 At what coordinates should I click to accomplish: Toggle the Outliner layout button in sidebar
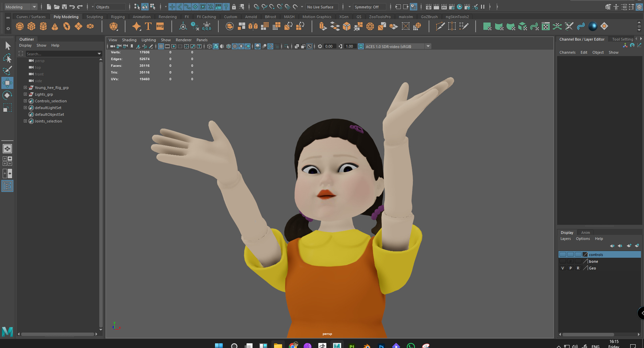click(x=7, y=186)
